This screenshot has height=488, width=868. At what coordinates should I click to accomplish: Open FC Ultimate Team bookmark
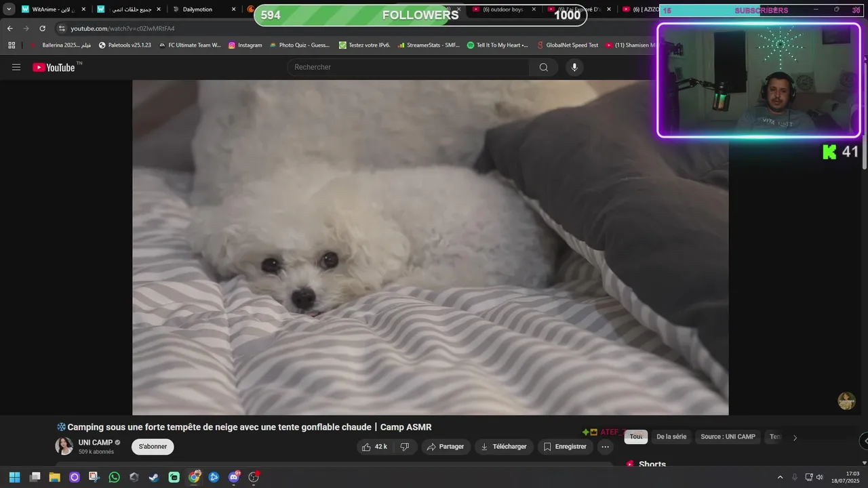(x=189, y=45)
